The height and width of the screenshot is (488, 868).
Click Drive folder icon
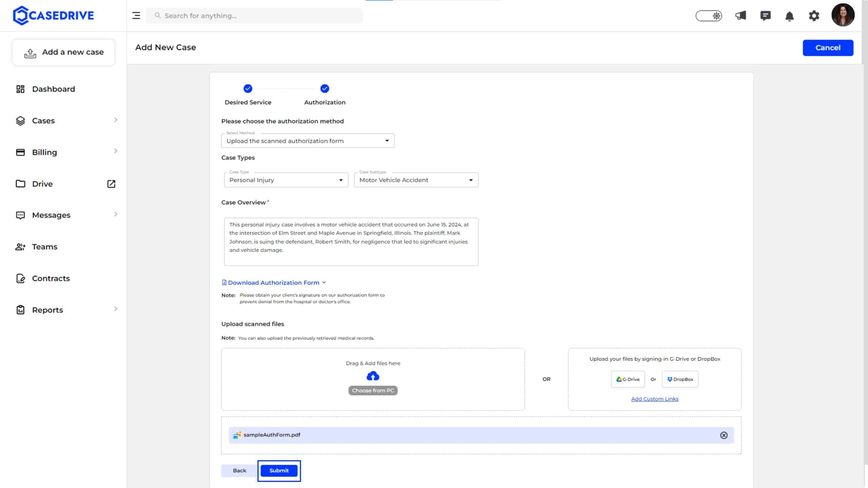[20, 184]
